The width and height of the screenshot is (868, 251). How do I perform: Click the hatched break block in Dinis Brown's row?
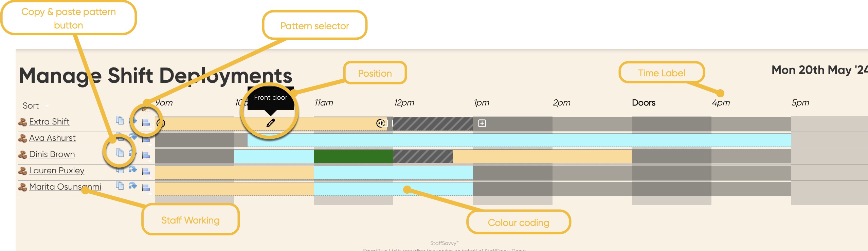click(423, 156)
